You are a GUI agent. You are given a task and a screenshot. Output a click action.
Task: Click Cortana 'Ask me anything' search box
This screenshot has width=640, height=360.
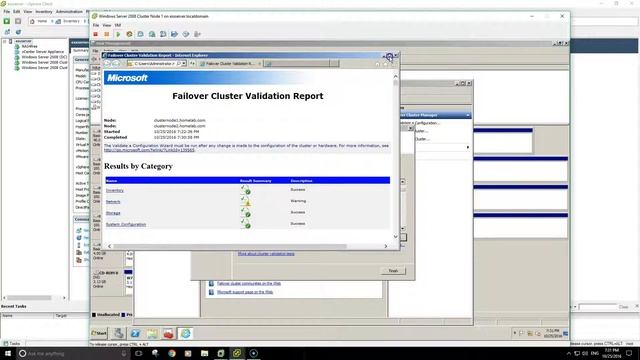pos(73,353)
